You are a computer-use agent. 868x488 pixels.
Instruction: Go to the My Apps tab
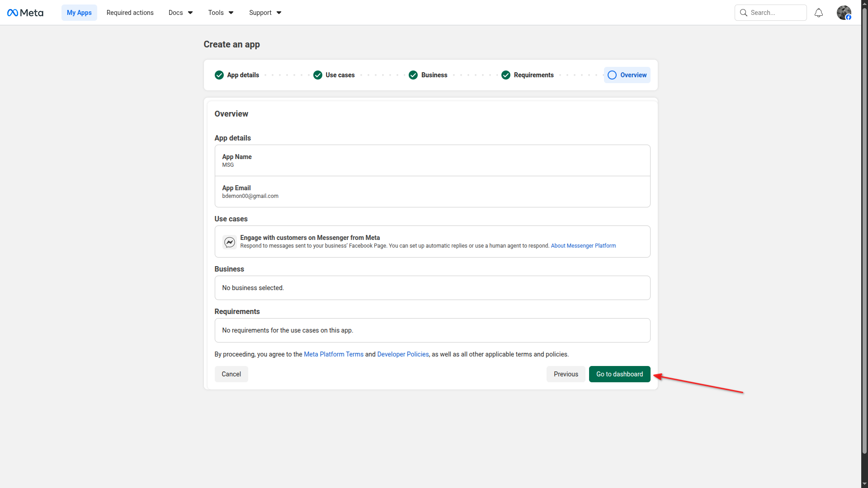pos(79,13)
